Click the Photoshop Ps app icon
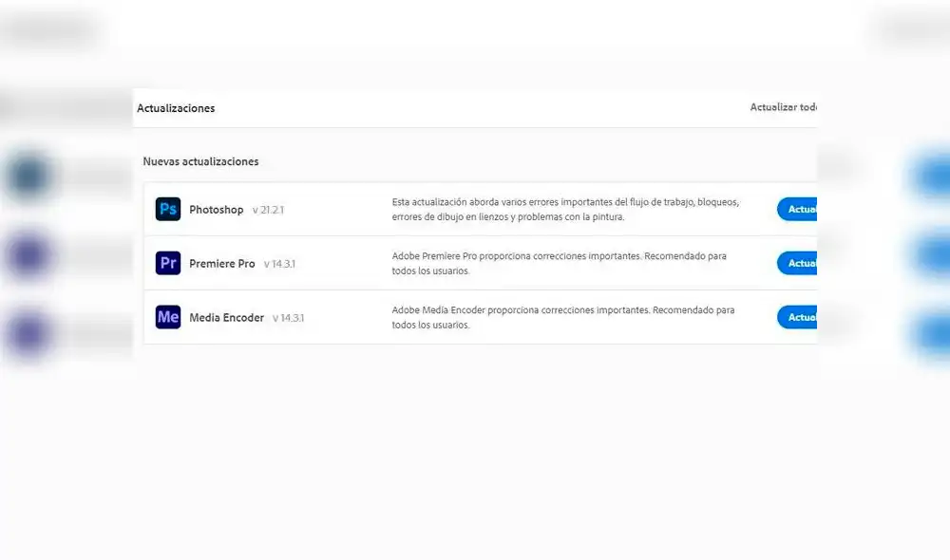The image size is (950, 560). 168,210
